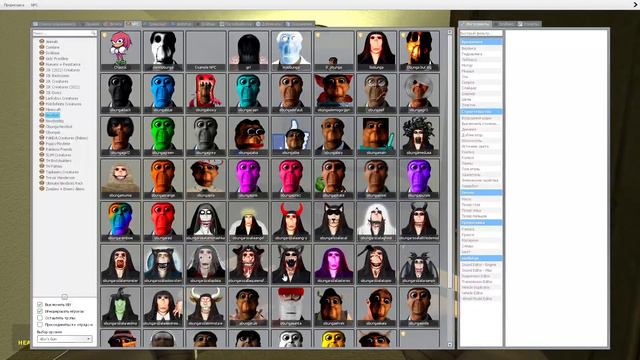
Task: Choose the blue Obunga NPC
Action: tap(163, 93)
